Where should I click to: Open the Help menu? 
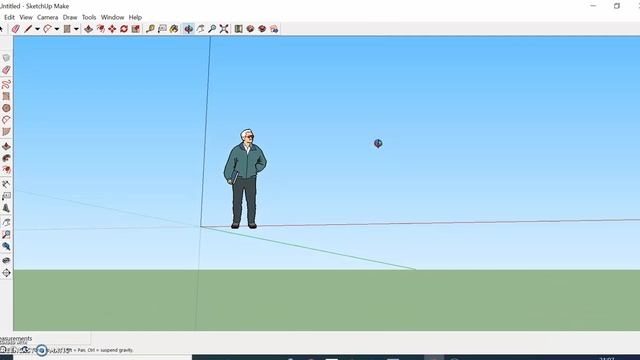point(135,17)
